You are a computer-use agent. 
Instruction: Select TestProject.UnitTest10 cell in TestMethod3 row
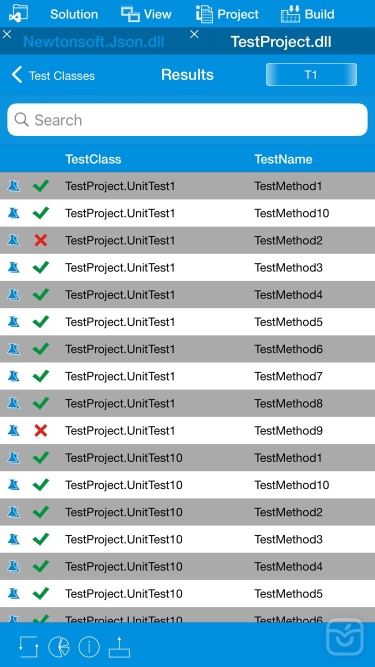(124, 539)
